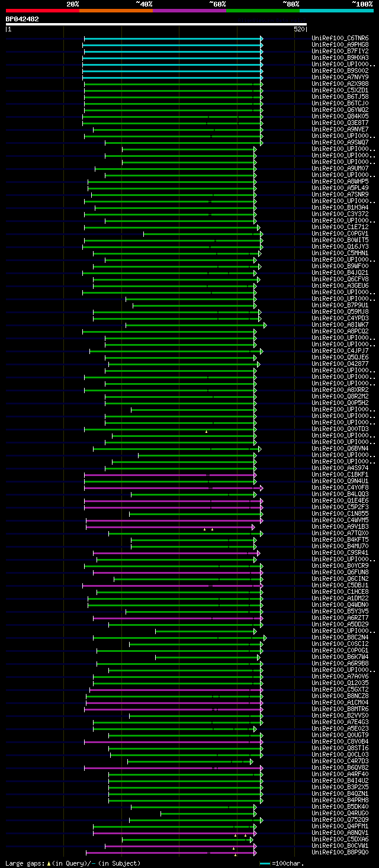379x868 pixels.
Task: Select label UniRef100_B9WF00
Action: click(340, 266)
